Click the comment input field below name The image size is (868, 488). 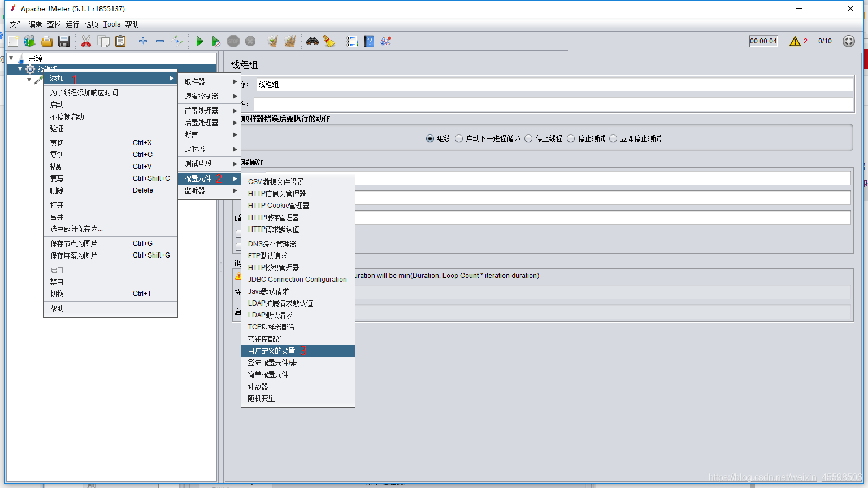coord(553,104)
